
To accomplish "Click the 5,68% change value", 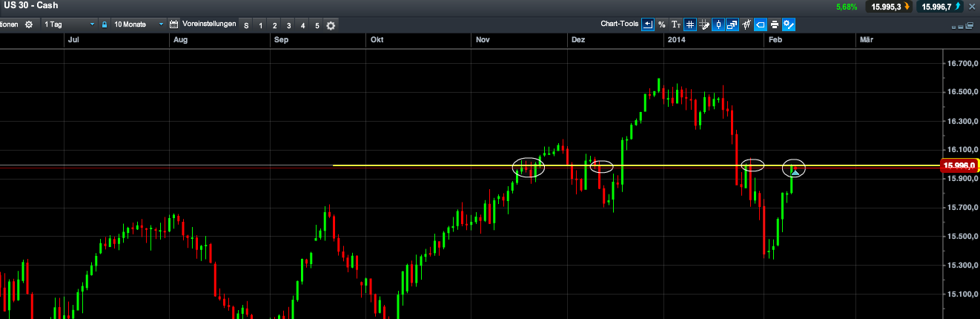I will (x=846, y=7).
